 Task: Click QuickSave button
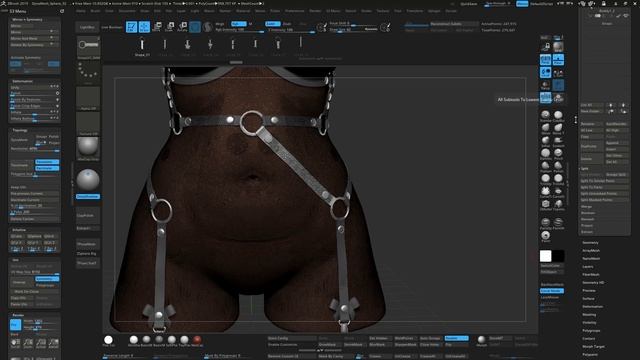[469, 4]
